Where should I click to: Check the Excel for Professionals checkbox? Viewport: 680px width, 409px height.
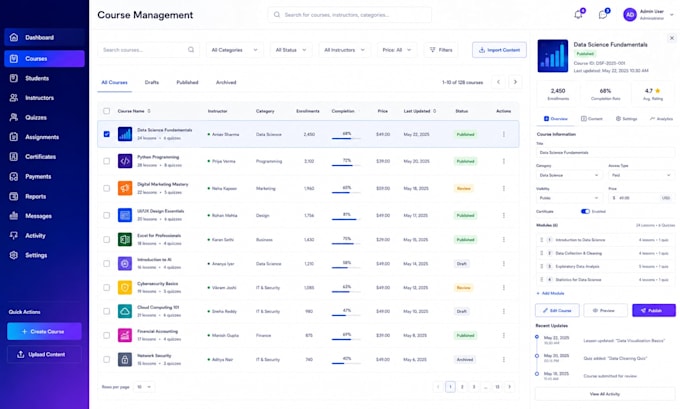click(x=106, y=239)
